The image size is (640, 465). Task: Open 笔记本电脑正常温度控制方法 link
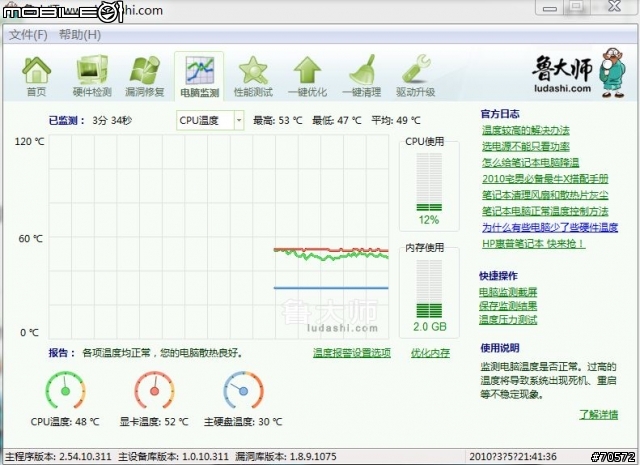[x=545, y=211]
